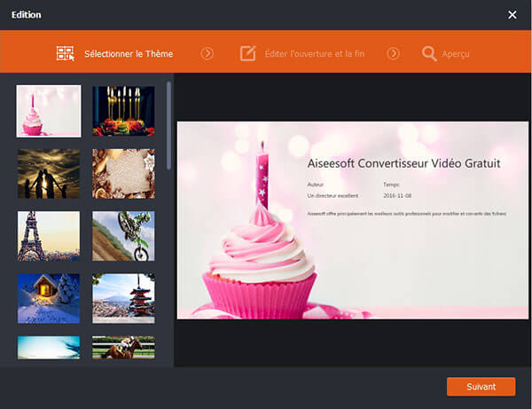Click the theme selection grid icon
The image size is (532, 409).
click(66, 54)
